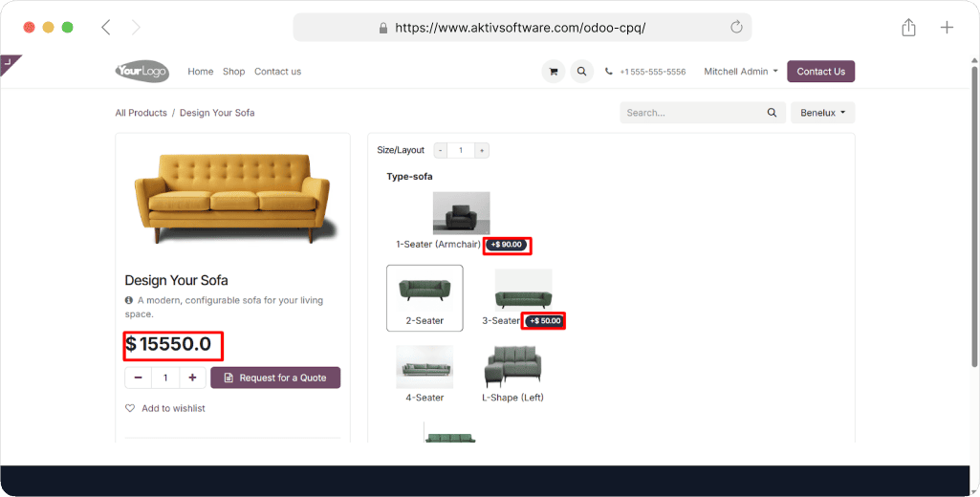The width and height of the screenshot is (980, 497).
Task: Expand the Mitchell Admin user dropdown
Action: [x=740, y=72]
